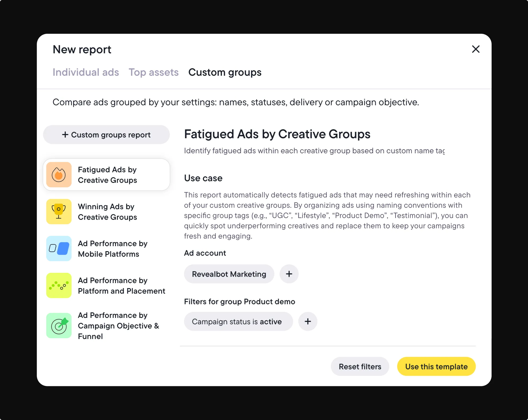
Task: Click the target icon for Campaign Objective
Action: coord(59,326)
